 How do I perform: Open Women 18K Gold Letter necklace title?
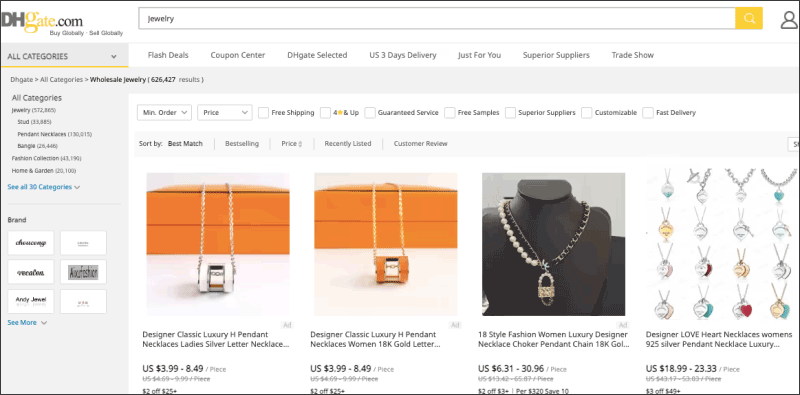pyautogui.click(x=376, y=339)
